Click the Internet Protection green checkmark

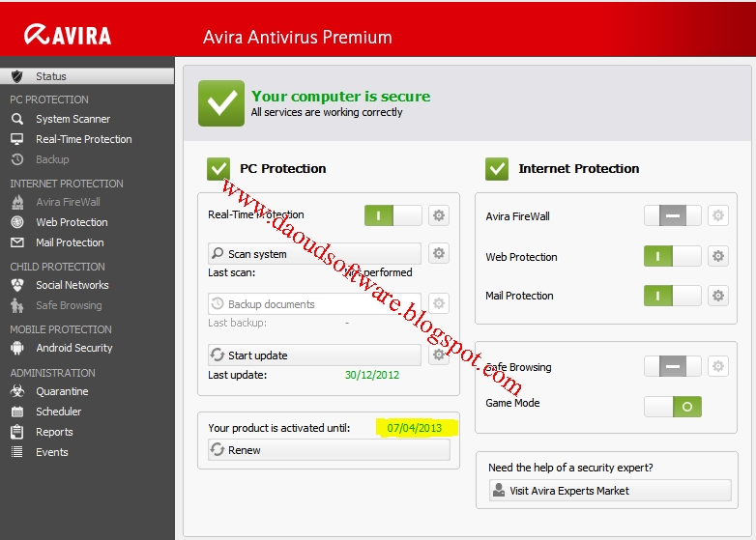[x=497, y=169]
